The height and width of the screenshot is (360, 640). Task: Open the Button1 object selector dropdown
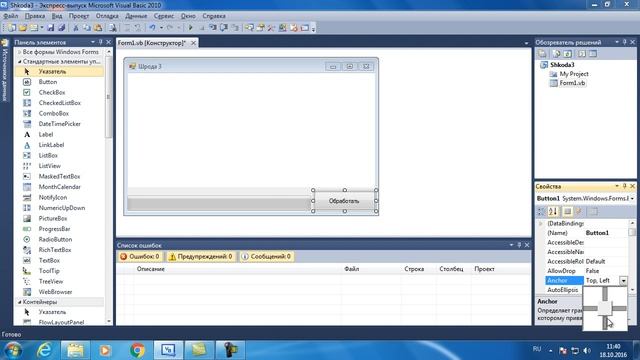632,198
